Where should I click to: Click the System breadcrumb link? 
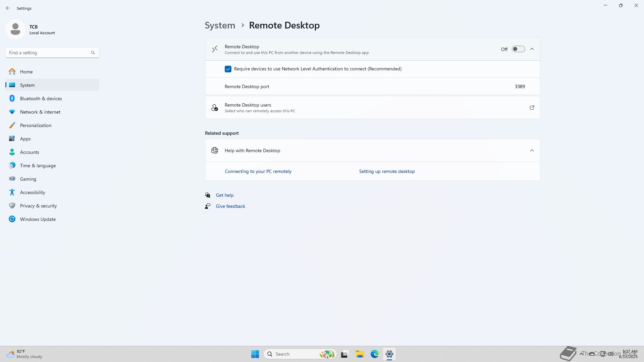pyautogui.click(x=220, y=25)
